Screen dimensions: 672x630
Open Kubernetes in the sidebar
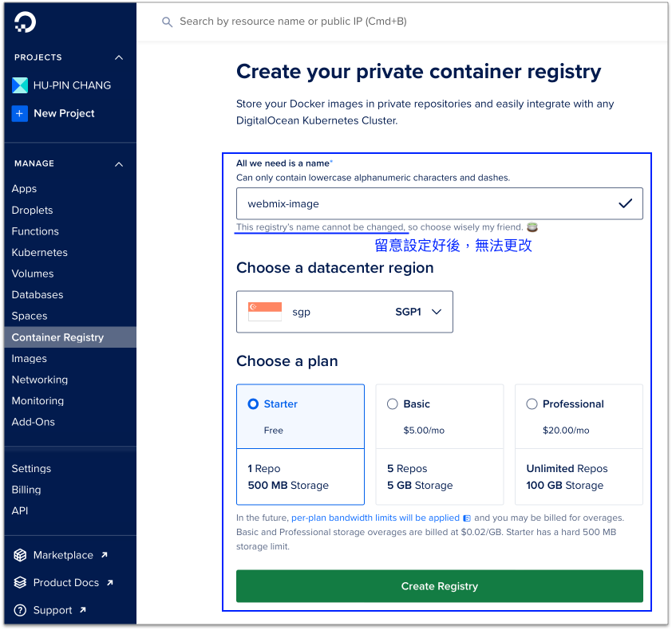[39, 253]
